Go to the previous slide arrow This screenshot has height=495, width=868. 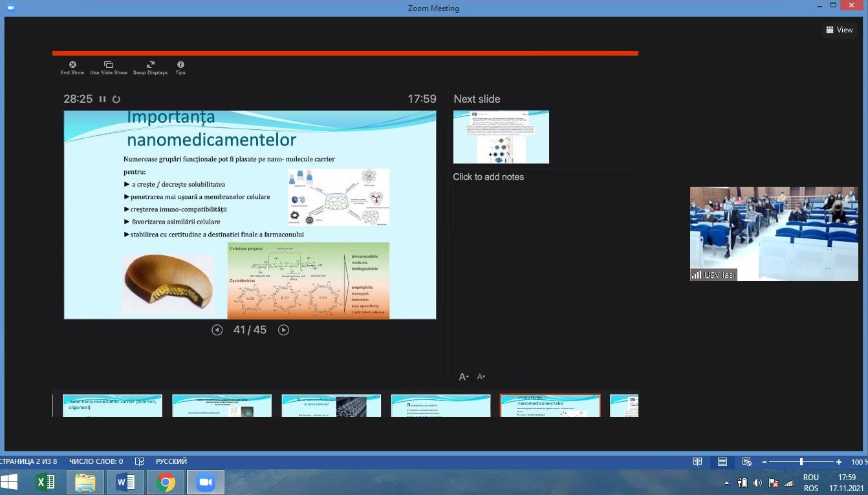(x=217, y=330)
